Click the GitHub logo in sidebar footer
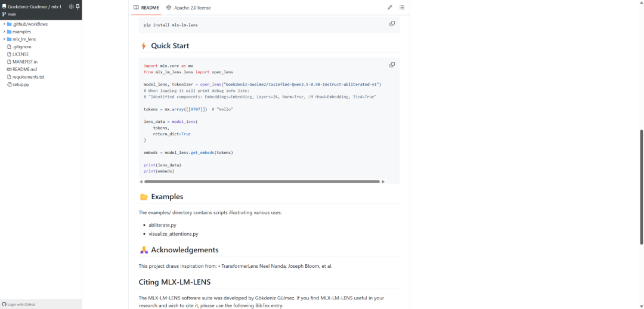Image resolution: width=644 pixels, height=309 pixels. (x=4, y=304)
